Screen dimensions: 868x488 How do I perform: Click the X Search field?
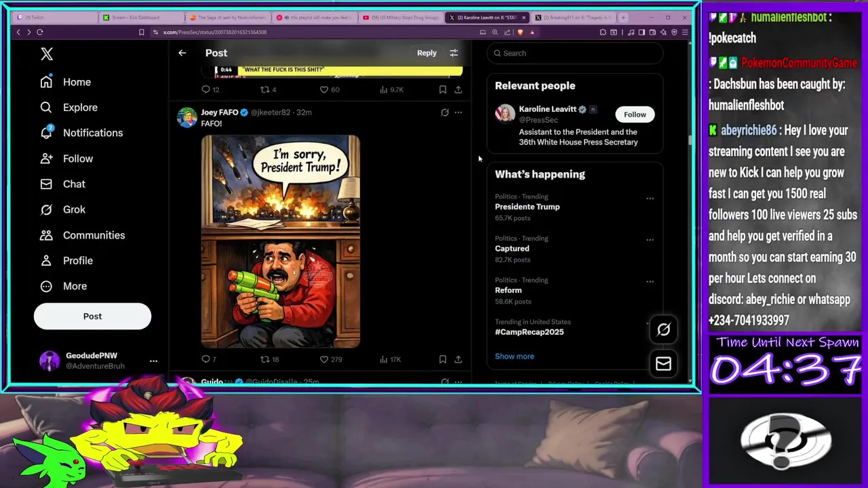pyautogui.click(x=575, y=53)
